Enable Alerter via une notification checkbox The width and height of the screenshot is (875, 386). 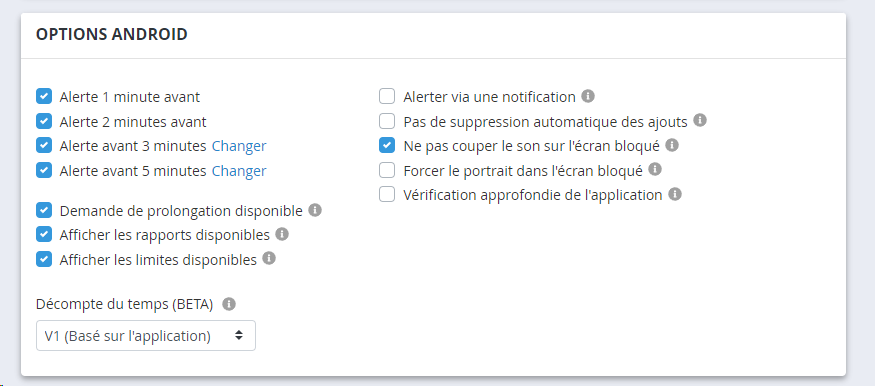(387, 96)
